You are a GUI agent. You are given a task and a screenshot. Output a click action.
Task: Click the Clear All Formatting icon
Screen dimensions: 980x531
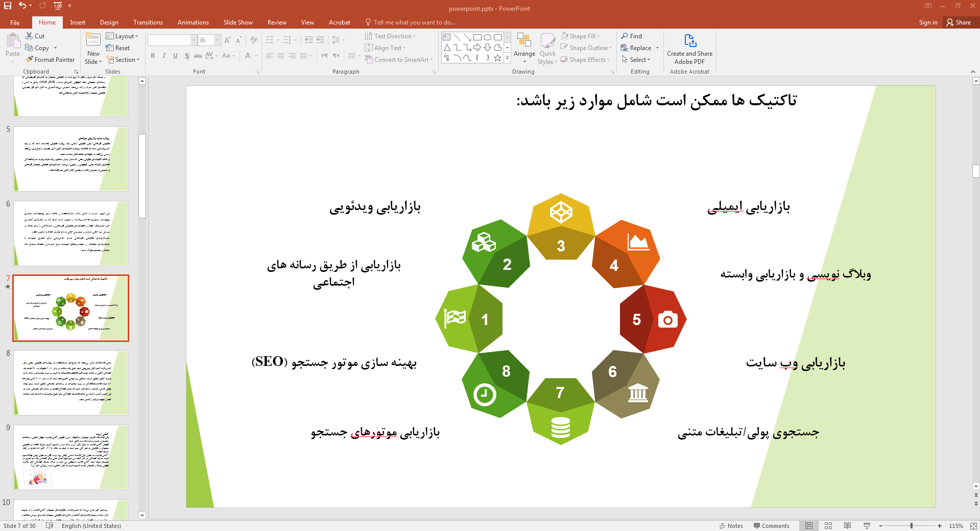tap(254, 40)
